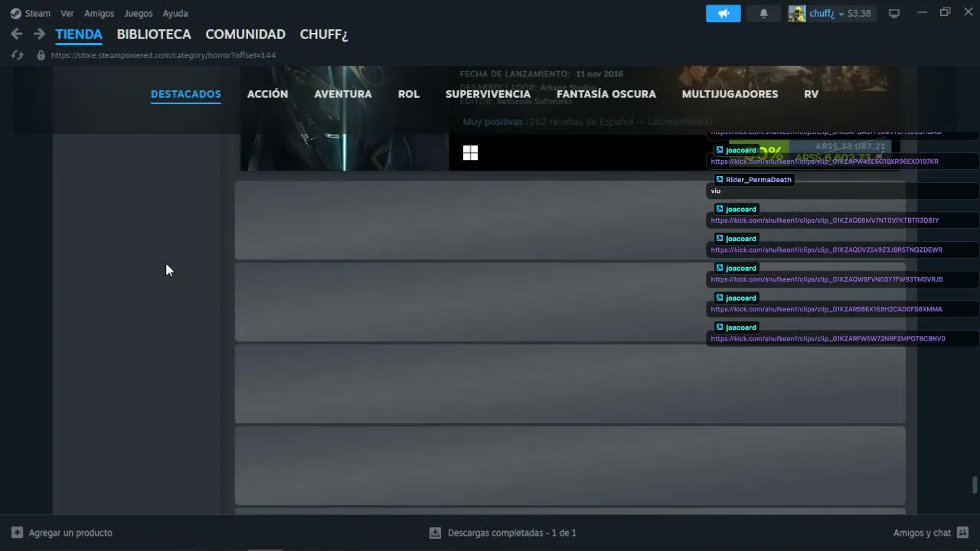Image resolution: width=980 pixels, height=551 pixels.
Task: Select the DESTACADOS category tab
Action: [186, 94]
